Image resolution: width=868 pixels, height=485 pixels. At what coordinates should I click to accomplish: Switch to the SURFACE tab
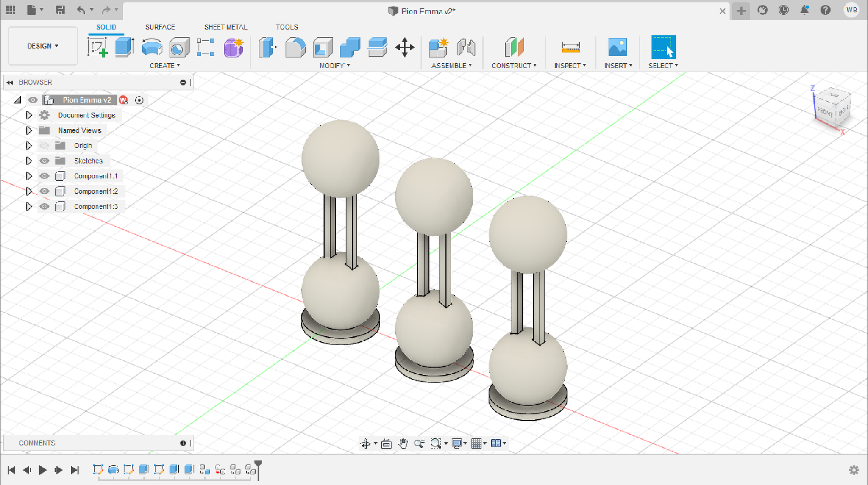click(160, 27)
